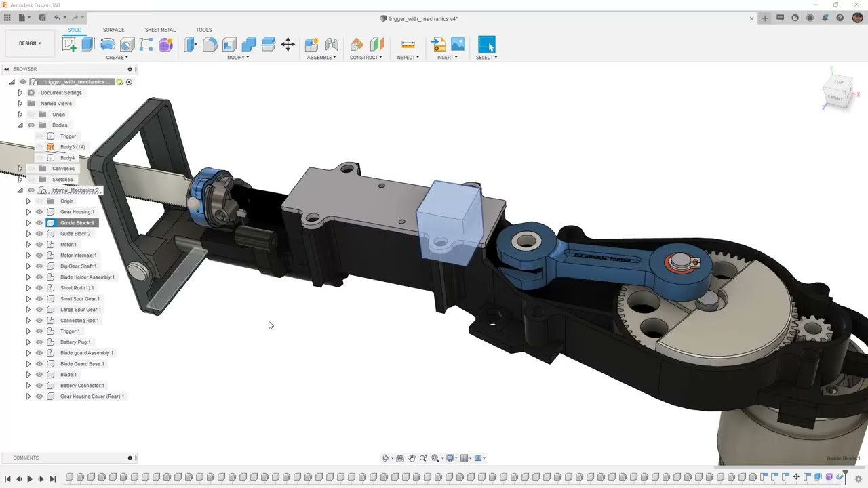
Task: Jump to timeline beginning
Action: [7, 479]
